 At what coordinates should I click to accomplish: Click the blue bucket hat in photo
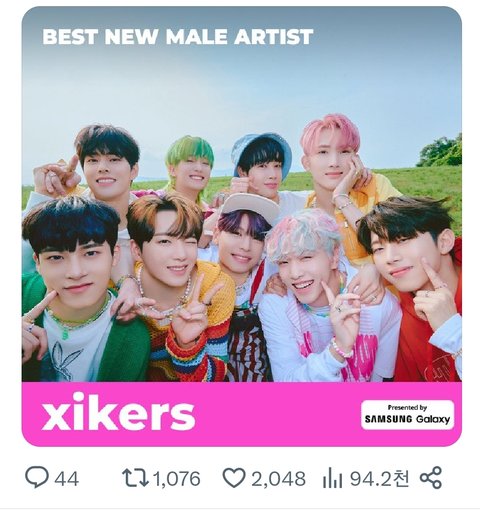[x=262, y=150]
